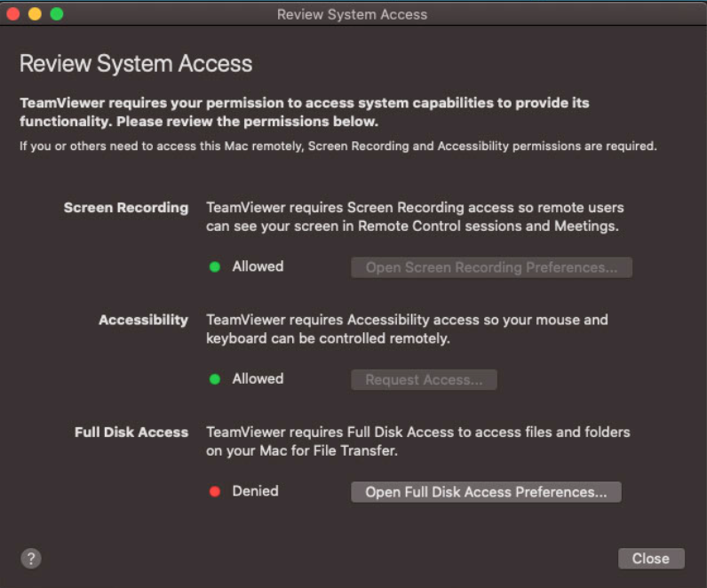
Task: Click the help question mark icon
Action: pyautogui.click(x=31, y=559)
